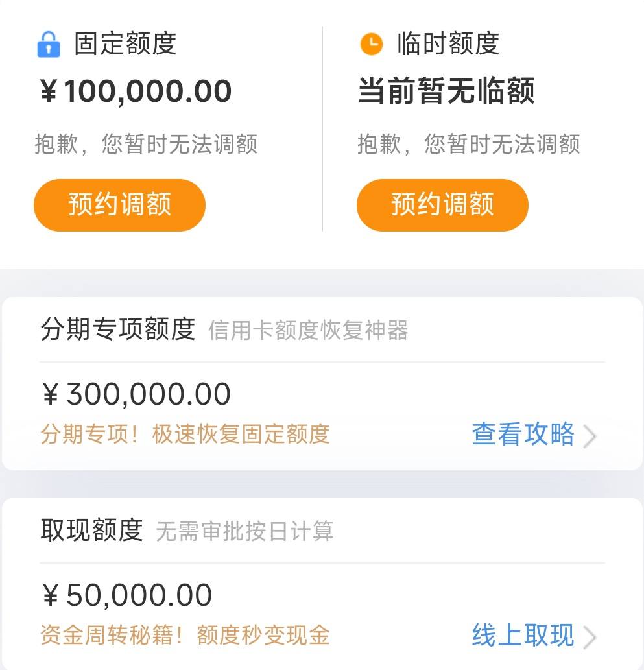Tap the ¥100,000.00 fixed limit amount
The image size is (644, 670).
tap(136, 91)
